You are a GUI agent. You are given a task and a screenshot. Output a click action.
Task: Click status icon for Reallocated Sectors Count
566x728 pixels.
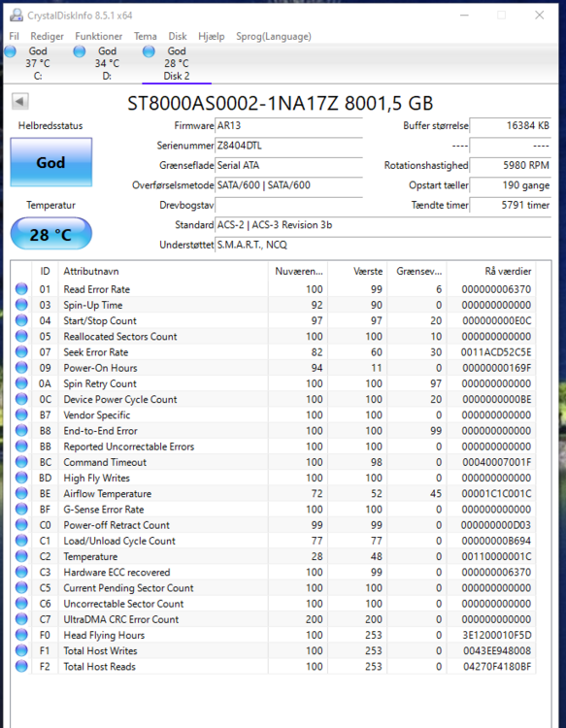coord(21,336)
